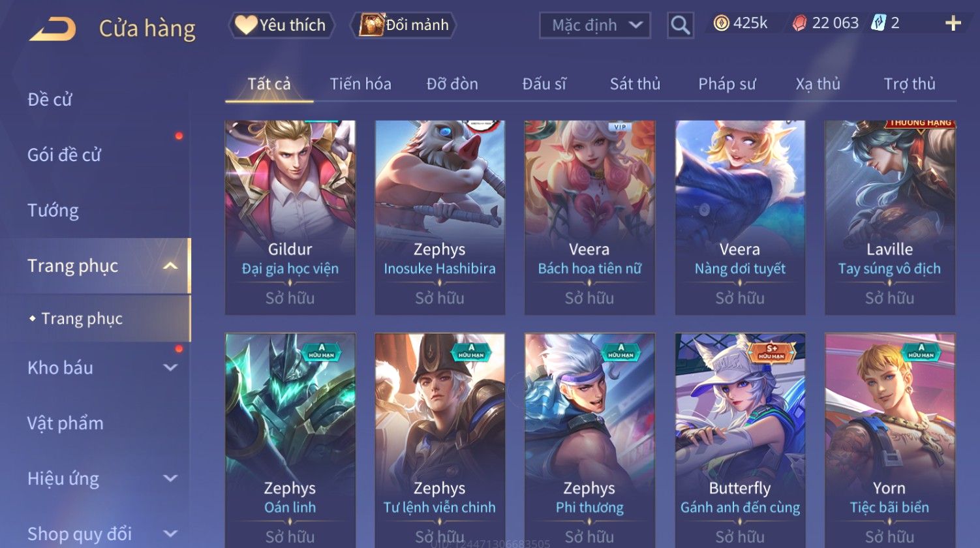Open the search magnifier icon
Viewport: 980px width, 548px height.
(680, 25)
